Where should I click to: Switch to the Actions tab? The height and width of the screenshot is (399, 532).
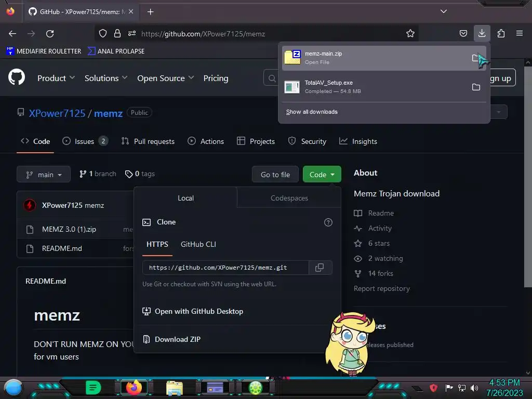point(206,141)
